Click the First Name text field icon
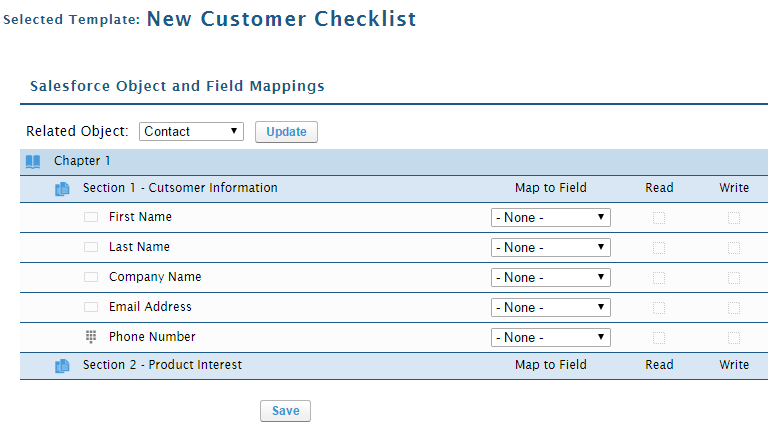Screen dimensions: 768x426 pyautogui.click(x=91, y=217)
